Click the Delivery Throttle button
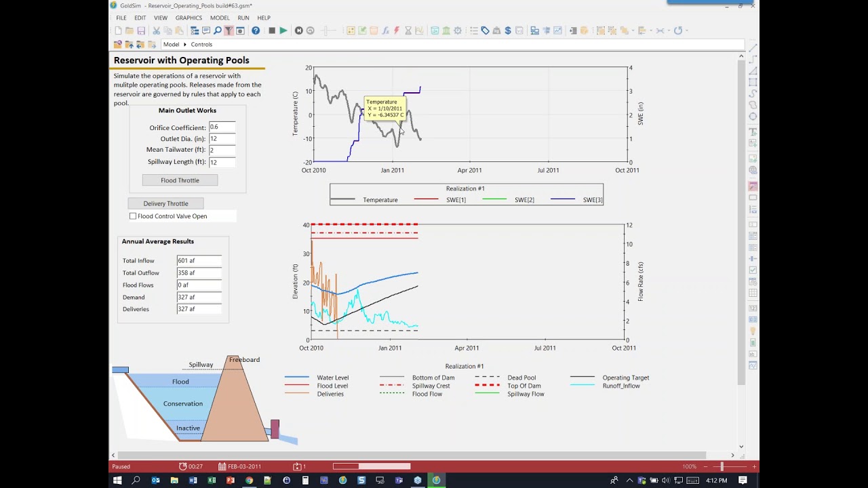The image size is (868, 488). pyautogui.click(x=165, y=203)
